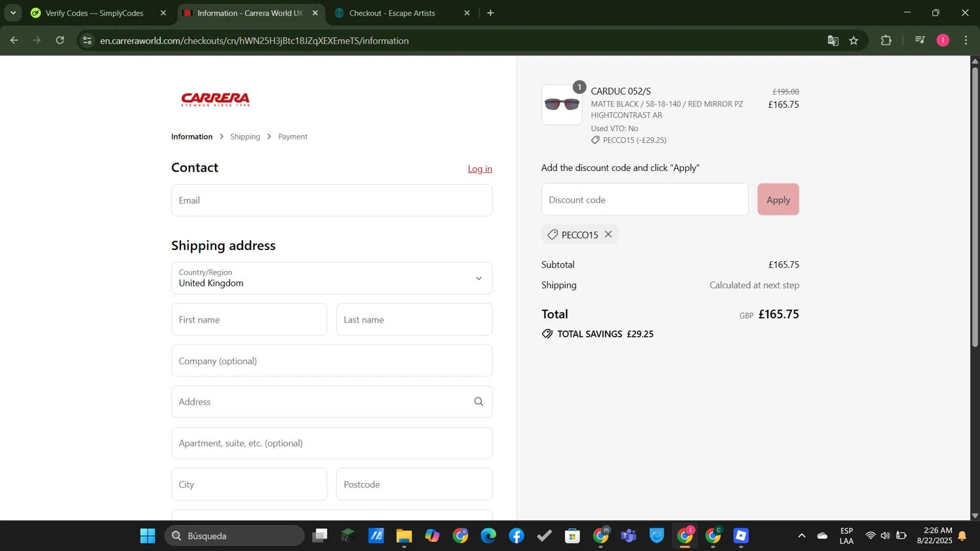Click the Discount code input field
980x551 pixels.
point(645,200)
